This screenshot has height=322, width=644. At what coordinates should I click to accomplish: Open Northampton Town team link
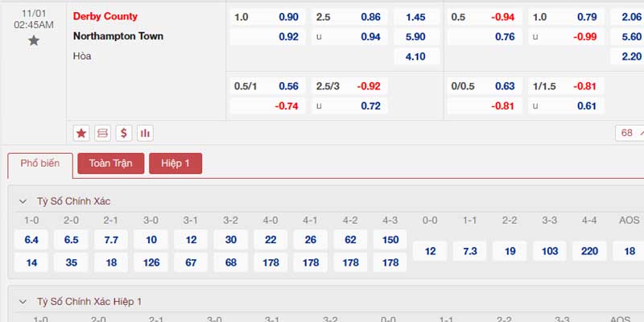click(118, 36)
